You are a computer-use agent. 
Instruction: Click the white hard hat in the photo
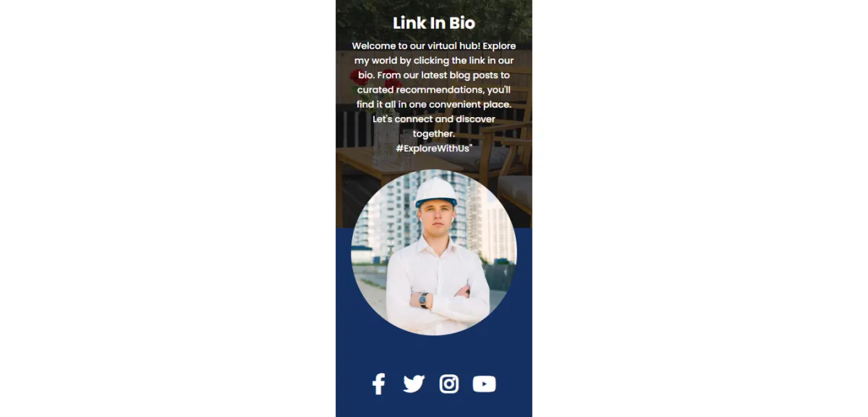pos(436,192)
